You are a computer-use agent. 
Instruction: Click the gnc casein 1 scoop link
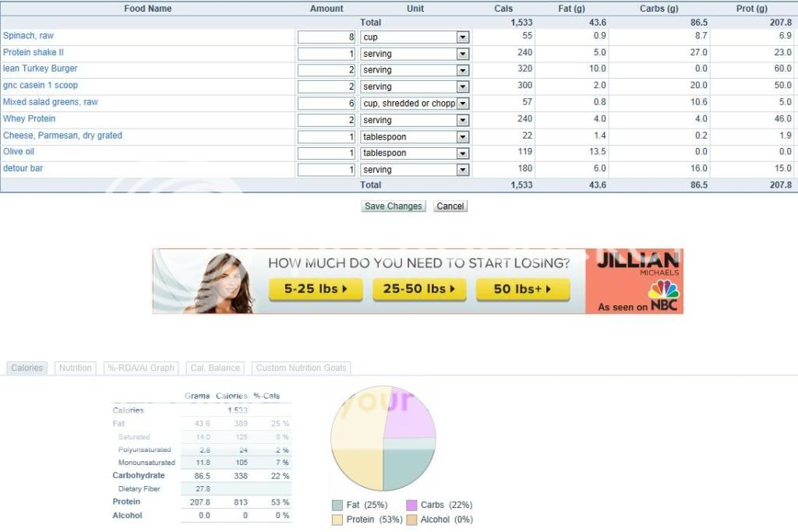tap(41, 86)
